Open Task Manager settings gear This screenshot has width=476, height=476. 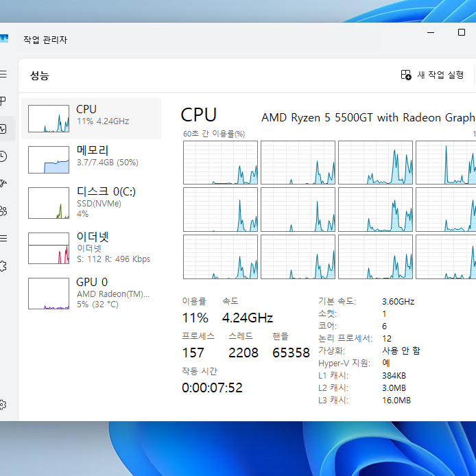point(3,405)
